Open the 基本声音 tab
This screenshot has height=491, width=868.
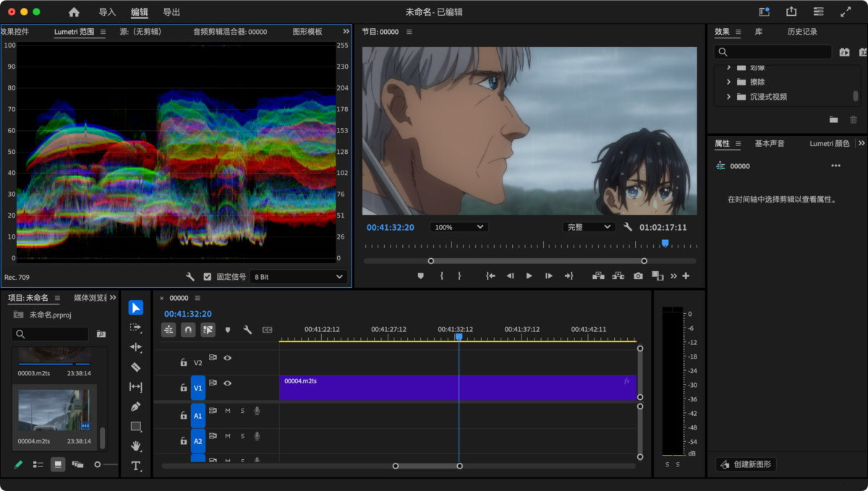pos(770,144)
